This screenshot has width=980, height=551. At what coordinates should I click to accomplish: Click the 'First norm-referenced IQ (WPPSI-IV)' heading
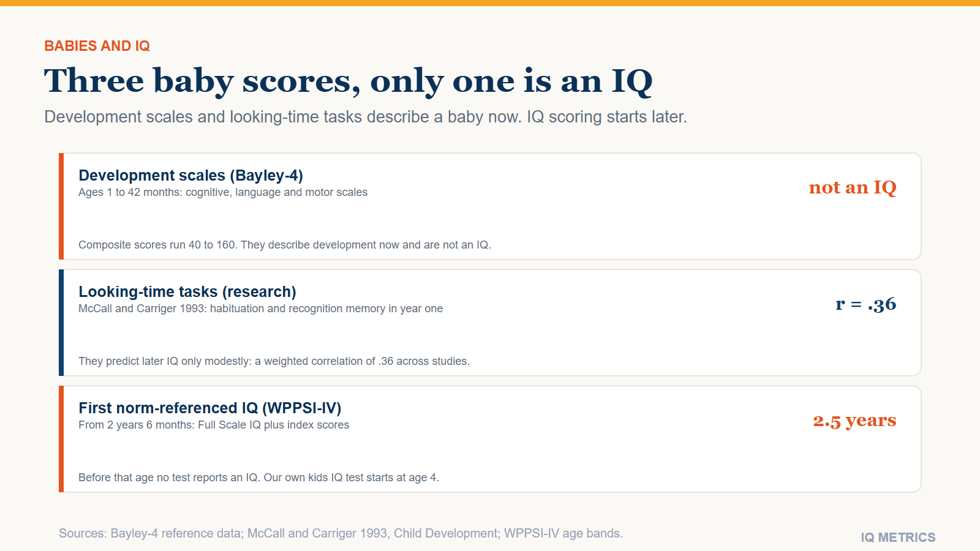[x=210, y=408]
